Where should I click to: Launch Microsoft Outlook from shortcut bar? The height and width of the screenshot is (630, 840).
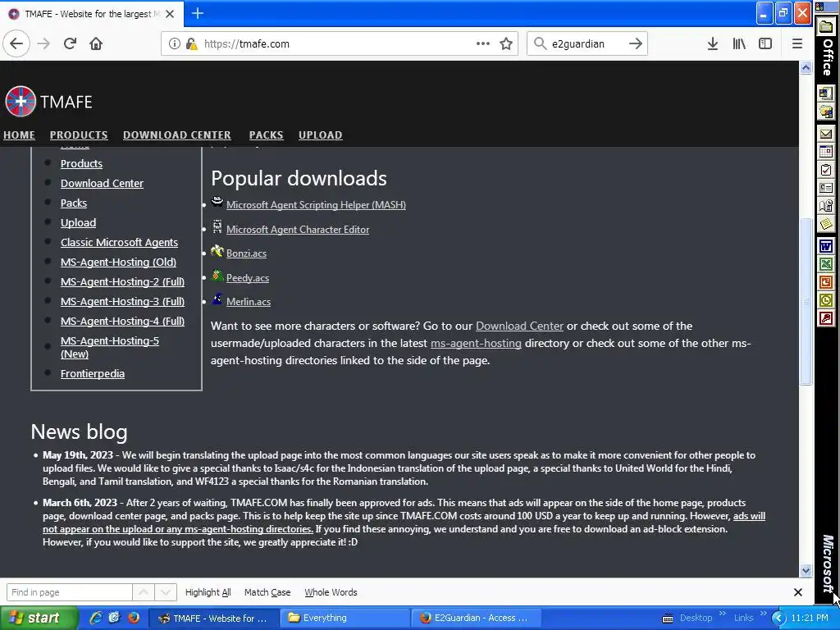point(825,300)
